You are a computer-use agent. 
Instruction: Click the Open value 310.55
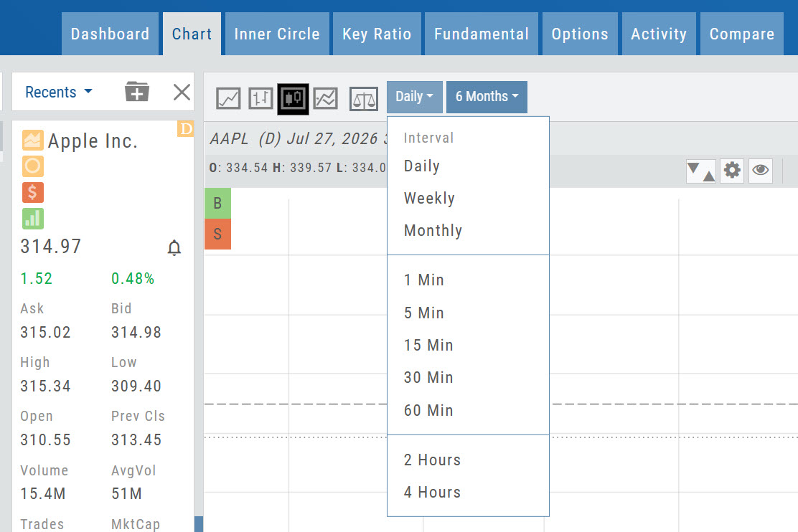coord(45,440)
